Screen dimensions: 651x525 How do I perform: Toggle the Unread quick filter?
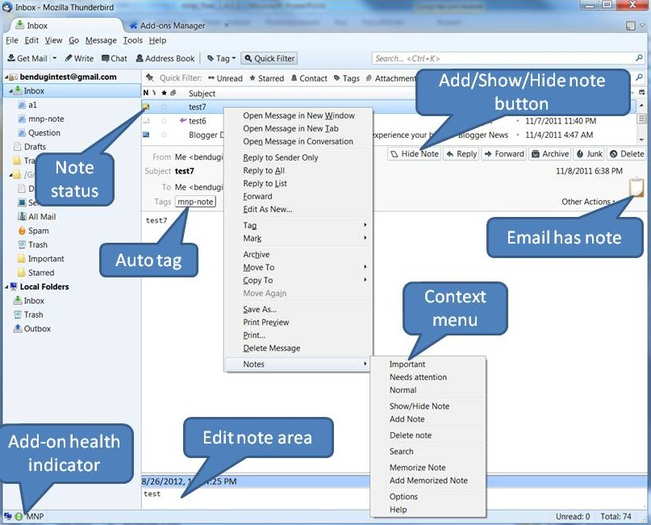(225, 78)
